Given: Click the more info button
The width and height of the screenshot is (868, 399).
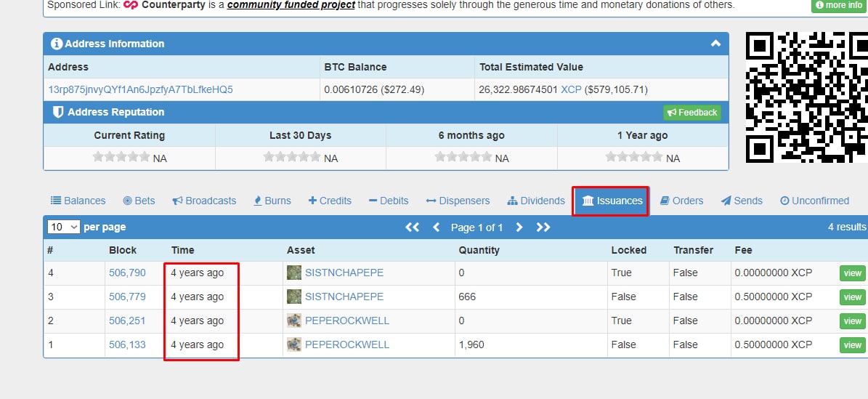Looking at the screenshot, I should (839, 5).
